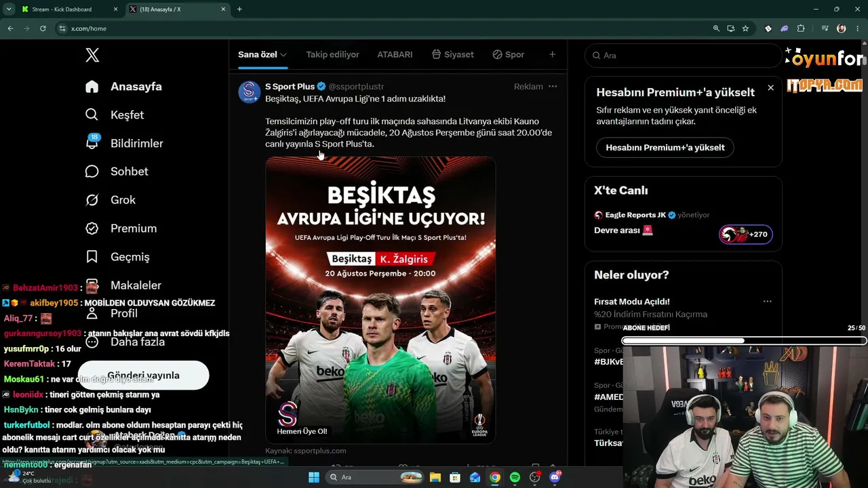Open the Sohbet chat bubble icon

pyautogui.click(x=92, y=171)
